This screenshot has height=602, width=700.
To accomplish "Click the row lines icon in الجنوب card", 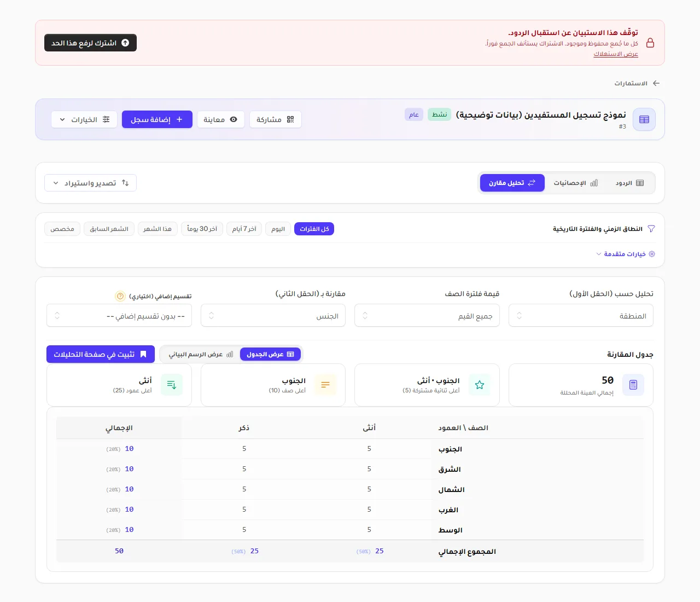I will tap(325, 385).
